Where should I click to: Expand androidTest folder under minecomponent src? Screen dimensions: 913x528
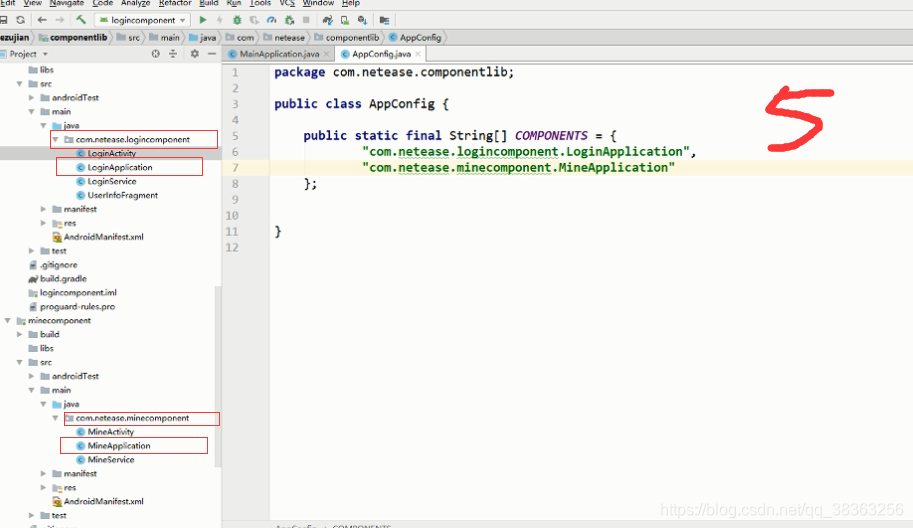click(x=31, y=376)
